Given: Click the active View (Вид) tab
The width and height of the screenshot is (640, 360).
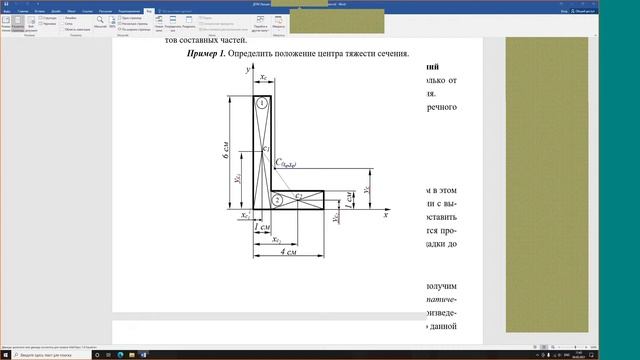Looking at the screenshot, I should click(149, 11).
